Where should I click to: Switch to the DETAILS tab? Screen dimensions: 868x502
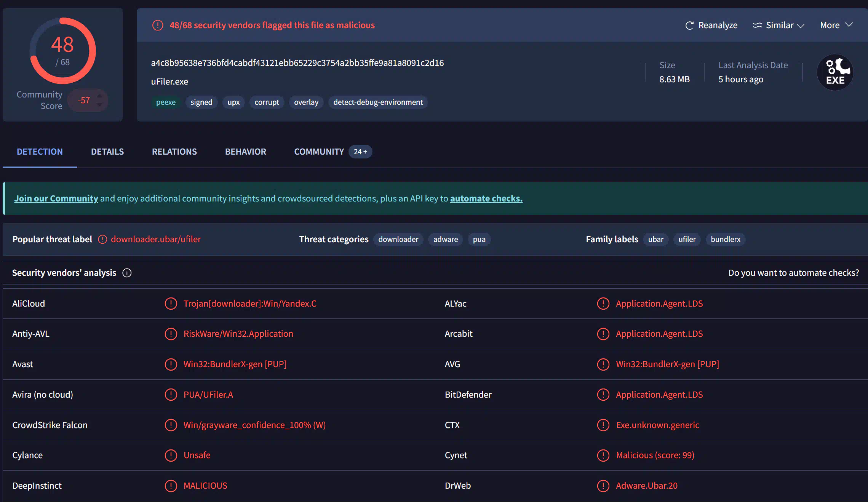(x=107, y=152)
